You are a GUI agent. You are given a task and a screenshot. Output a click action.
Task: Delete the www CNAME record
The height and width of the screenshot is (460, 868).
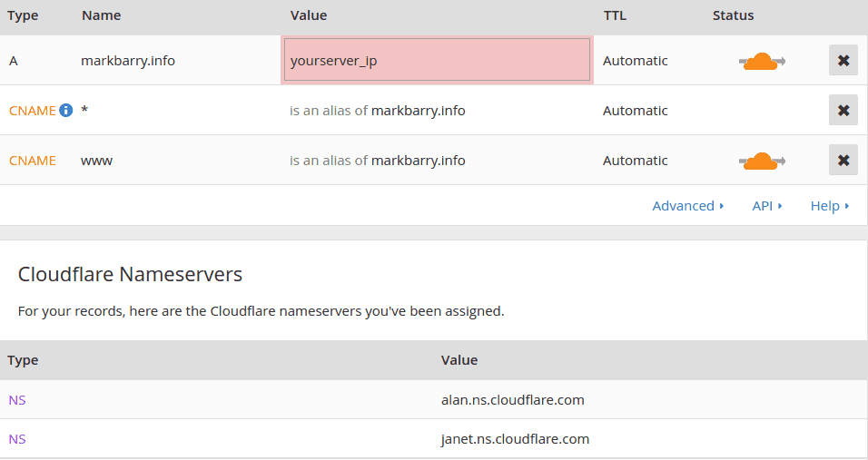843,161
